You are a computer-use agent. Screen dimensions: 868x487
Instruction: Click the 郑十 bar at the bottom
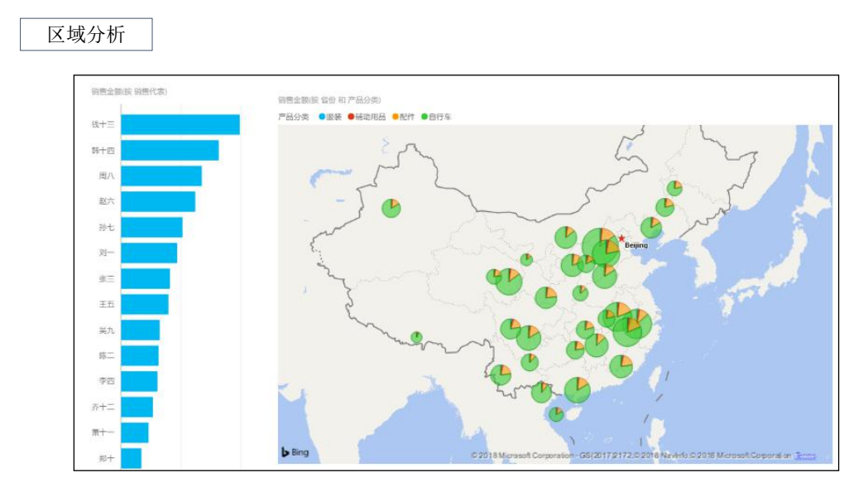click(131, 458)
